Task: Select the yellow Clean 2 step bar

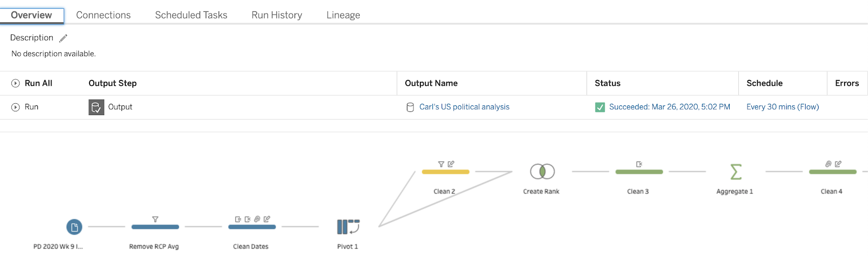Action: coord(445,172)
